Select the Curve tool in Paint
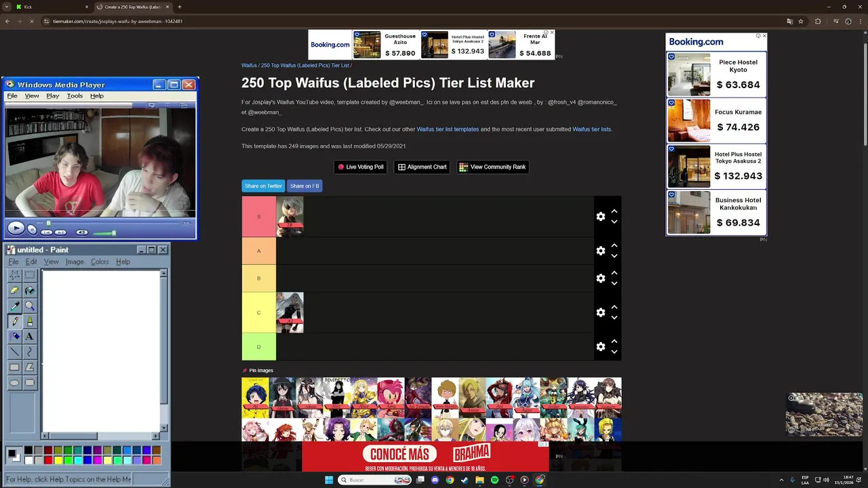The height and width of the screenshot is (488, 868). (30, 352)
